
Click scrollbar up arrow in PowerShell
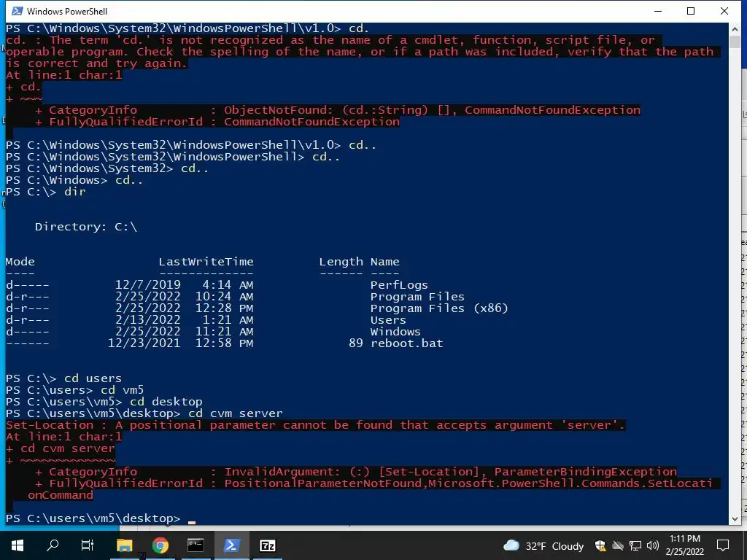coord(734,29)
